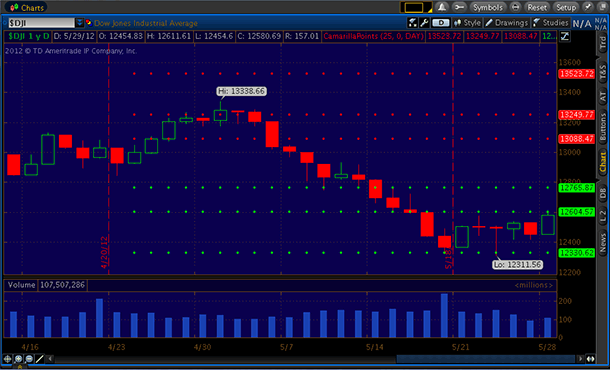The image size is (610, 370).
Task: Click the symbol link color dots icon
Action: coord(89,23)
